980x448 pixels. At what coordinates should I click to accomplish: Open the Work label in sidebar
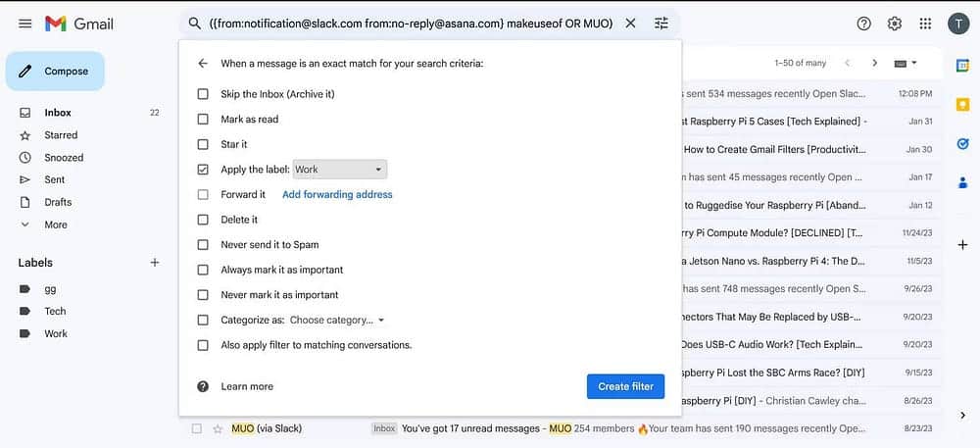tap(56, 333)
